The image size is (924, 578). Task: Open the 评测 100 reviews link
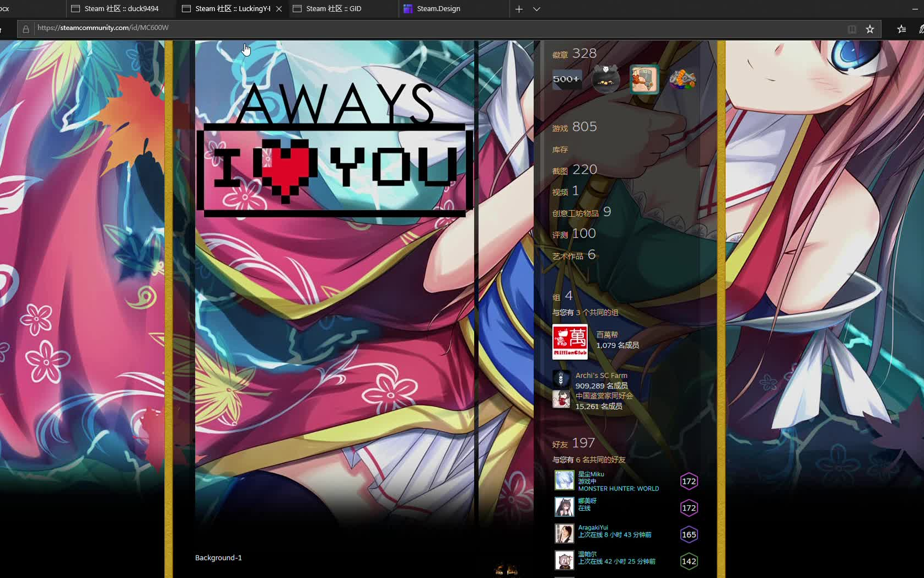click(574, 234)
